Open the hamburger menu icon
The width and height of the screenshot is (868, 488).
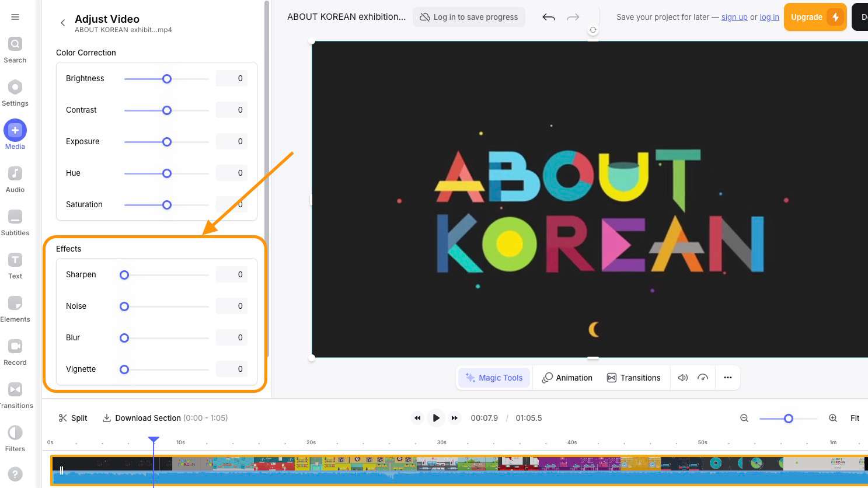pos(15,17)
